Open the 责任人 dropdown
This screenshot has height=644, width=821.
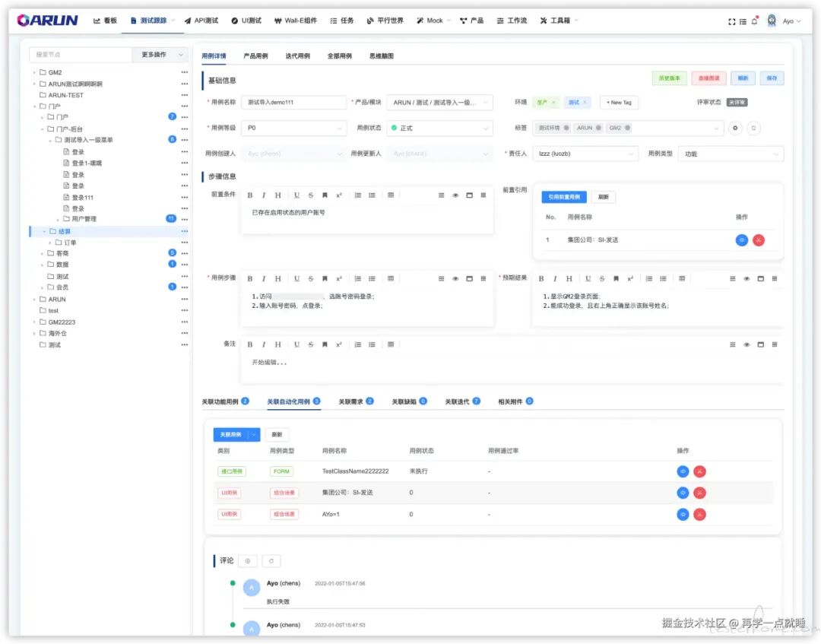point(585,154)
